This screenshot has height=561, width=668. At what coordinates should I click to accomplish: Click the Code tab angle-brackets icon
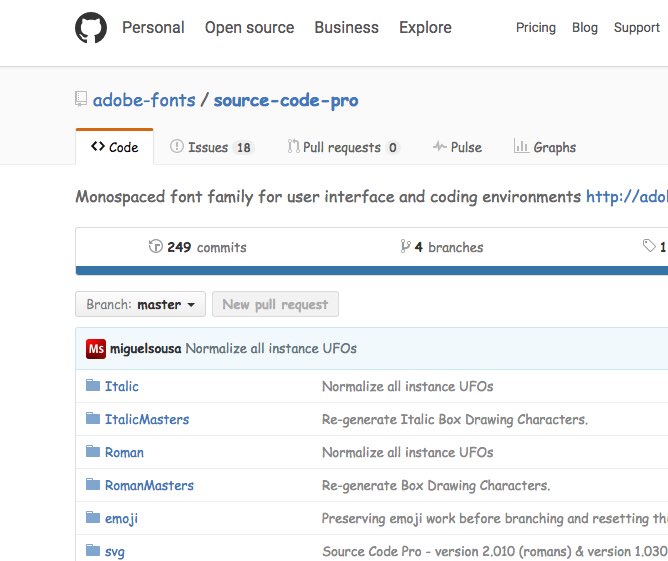pos(98,147)
